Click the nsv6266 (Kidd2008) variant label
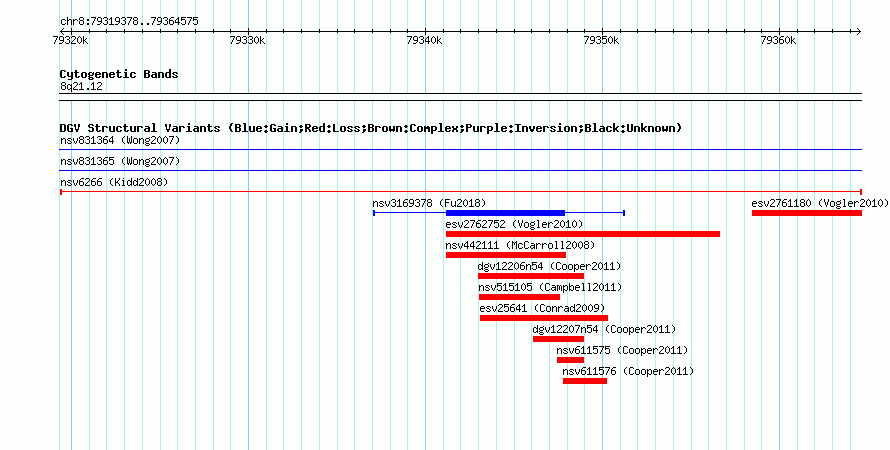890x450 pixels. tap(114, 182)
